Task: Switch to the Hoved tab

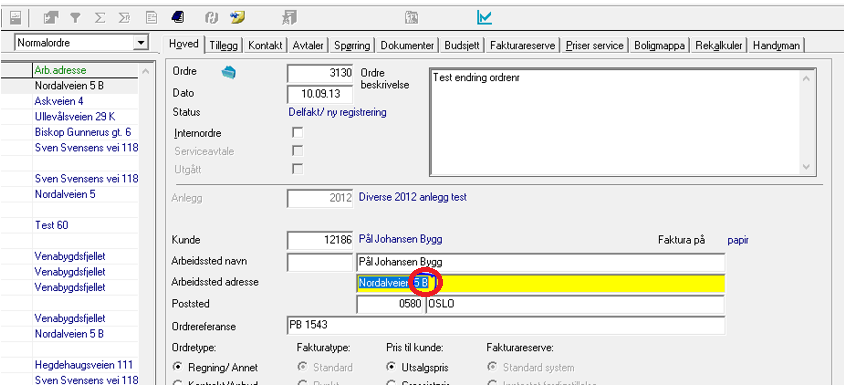Action: pyautogui.click(x=184, y=45)
